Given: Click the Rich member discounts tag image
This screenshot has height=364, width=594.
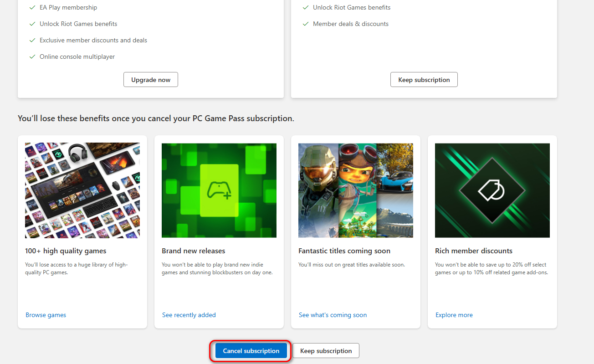Looking at the screenshot, I should click(x=492, y=190).
